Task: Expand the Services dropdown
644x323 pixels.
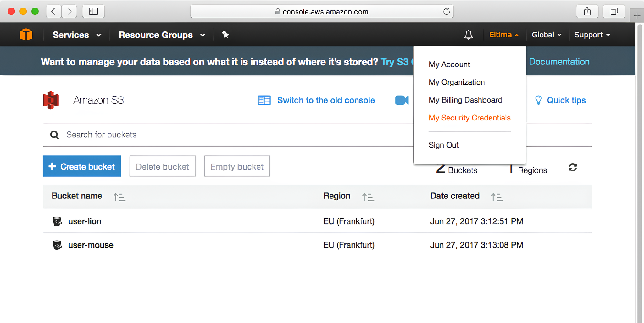Action: click(x=77, y=35)
